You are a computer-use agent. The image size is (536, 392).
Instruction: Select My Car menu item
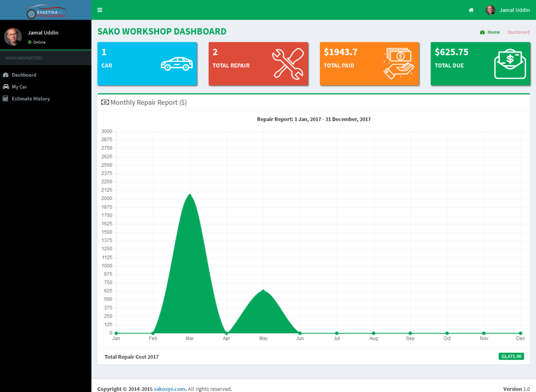click(20, 87)
